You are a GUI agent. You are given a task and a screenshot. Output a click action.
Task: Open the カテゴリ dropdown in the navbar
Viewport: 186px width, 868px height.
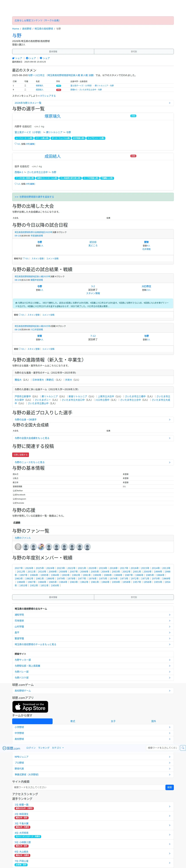point(57,748)
